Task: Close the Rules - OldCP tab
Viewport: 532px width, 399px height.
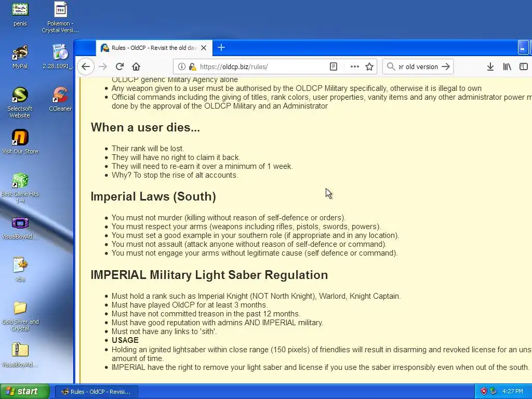Action: tap(204, 48)
